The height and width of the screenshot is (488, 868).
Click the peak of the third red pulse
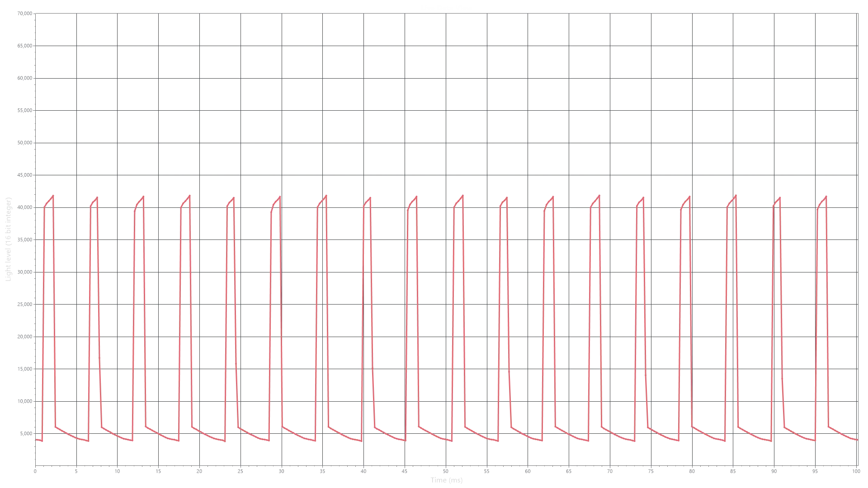point(143,197)
